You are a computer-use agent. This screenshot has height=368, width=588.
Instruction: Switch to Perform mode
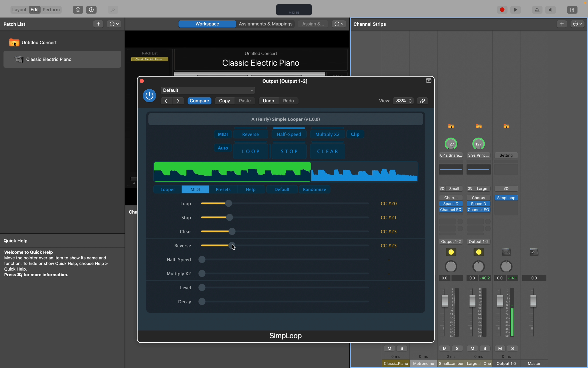tap(51, 10)
